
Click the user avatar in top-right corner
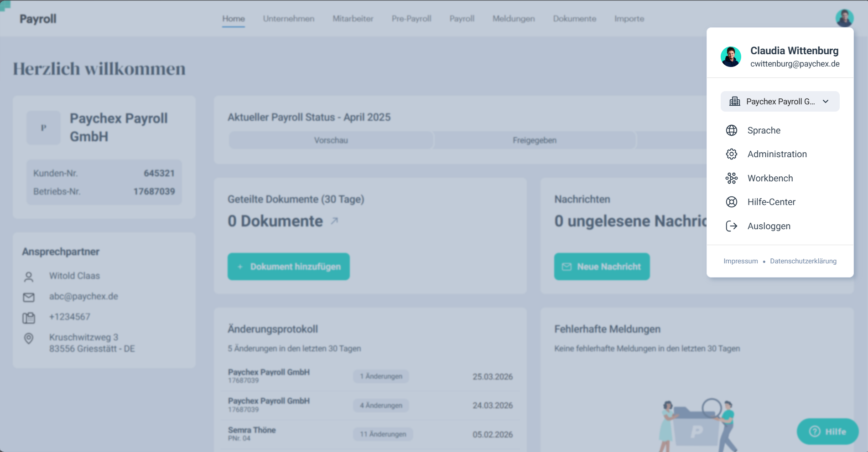tap(844, 18)
